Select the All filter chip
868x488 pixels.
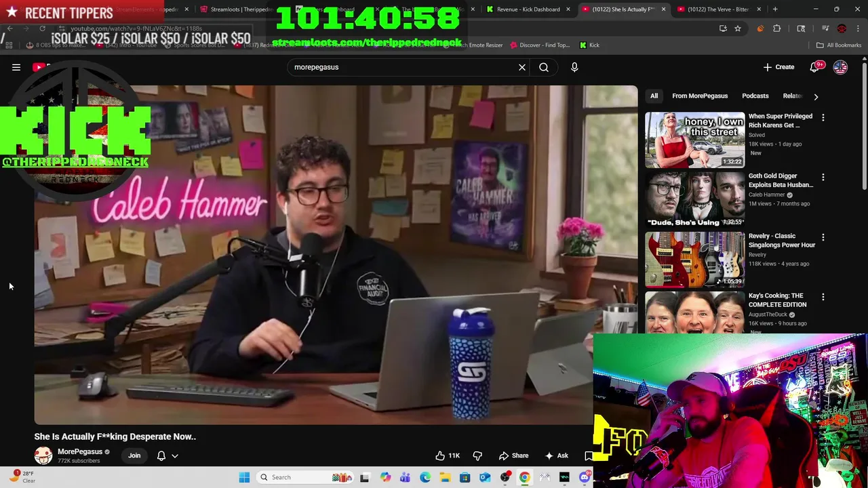(x=654, y=96)
